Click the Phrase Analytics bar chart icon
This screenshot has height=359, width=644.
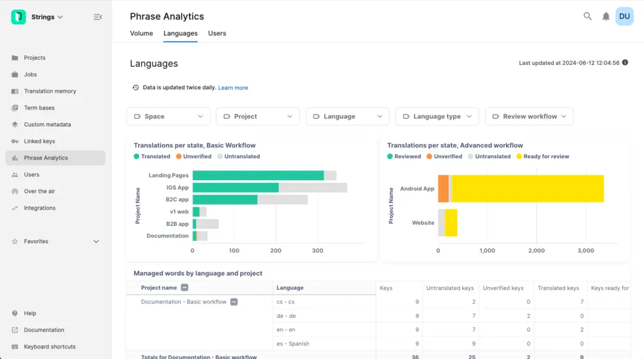[x=15, y=158]
